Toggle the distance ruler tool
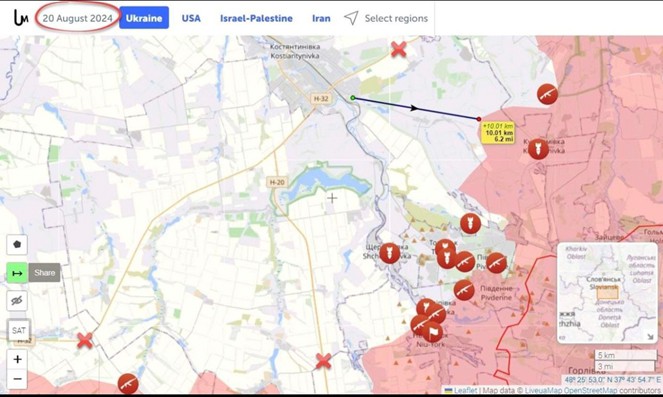 click(x=17, y=273)
